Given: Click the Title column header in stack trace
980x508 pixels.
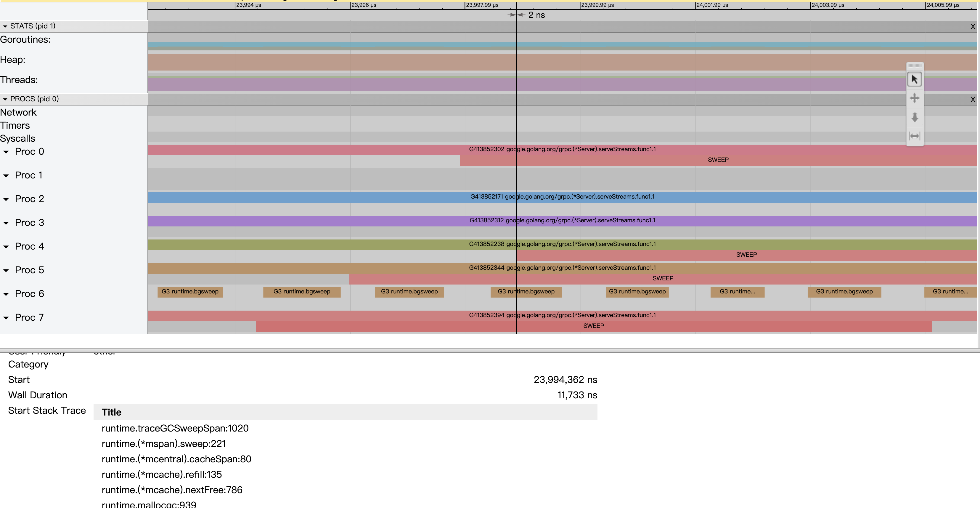Looking at the screenshot, I should tap(111, 413).
